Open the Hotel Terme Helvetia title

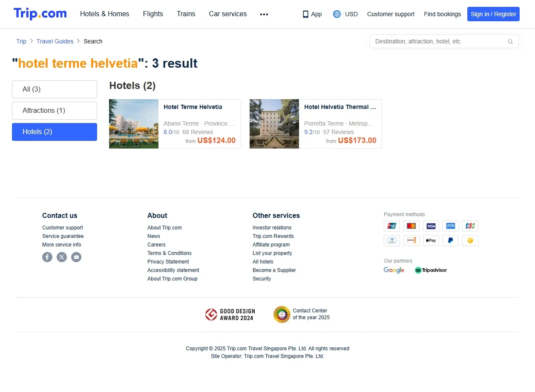click(x=193, y=107)
